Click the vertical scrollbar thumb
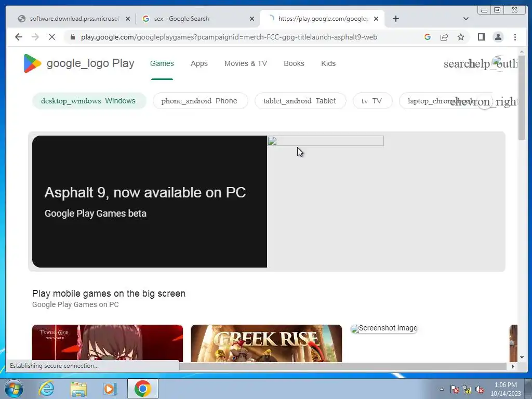Screen dimensions: 532x399 coord(522,97)
